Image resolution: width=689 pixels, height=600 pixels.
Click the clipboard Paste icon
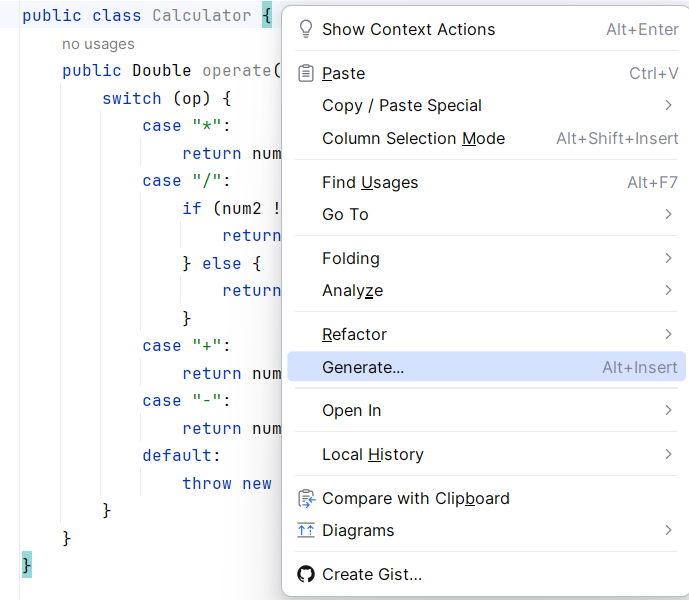point(306,73)
